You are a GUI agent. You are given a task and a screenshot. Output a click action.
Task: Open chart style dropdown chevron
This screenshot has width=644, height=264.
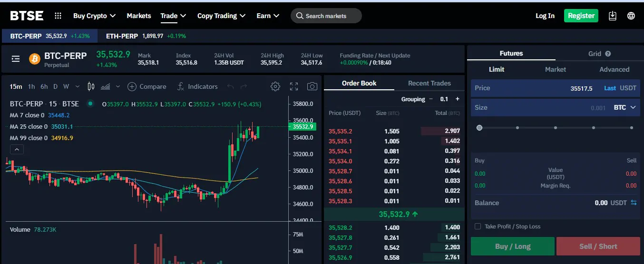point(117,86)
